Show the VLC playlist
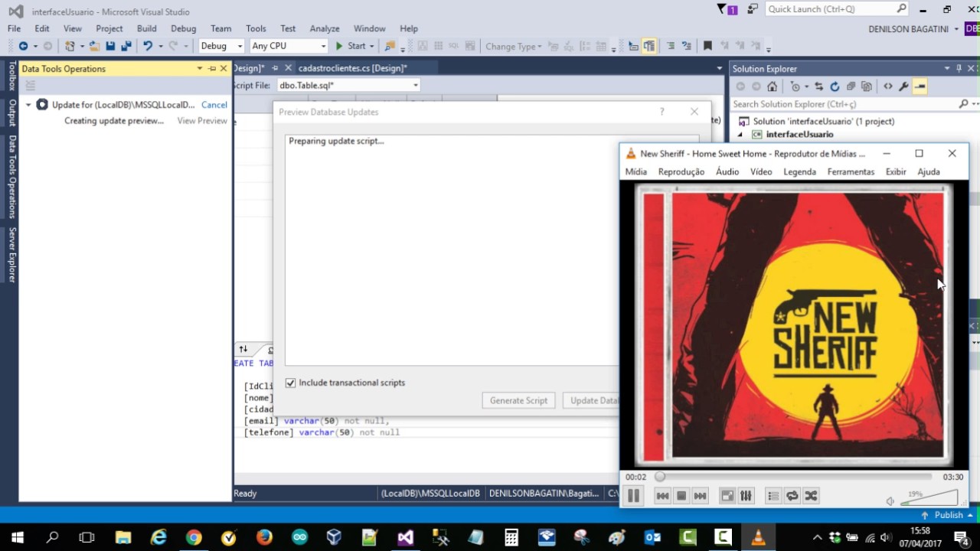Screen dimensions: 980x551 click(773, 496)
